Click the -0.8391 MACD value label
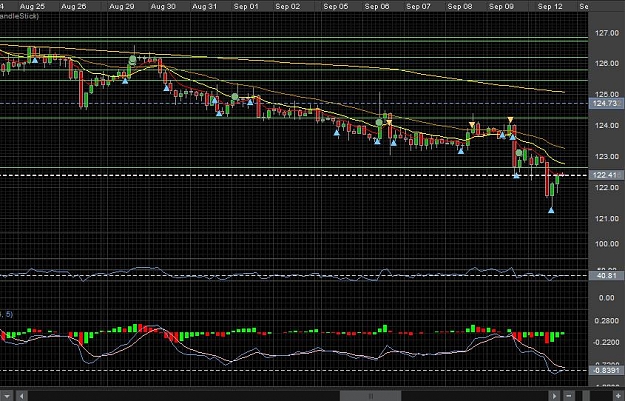 pos(606,370)
